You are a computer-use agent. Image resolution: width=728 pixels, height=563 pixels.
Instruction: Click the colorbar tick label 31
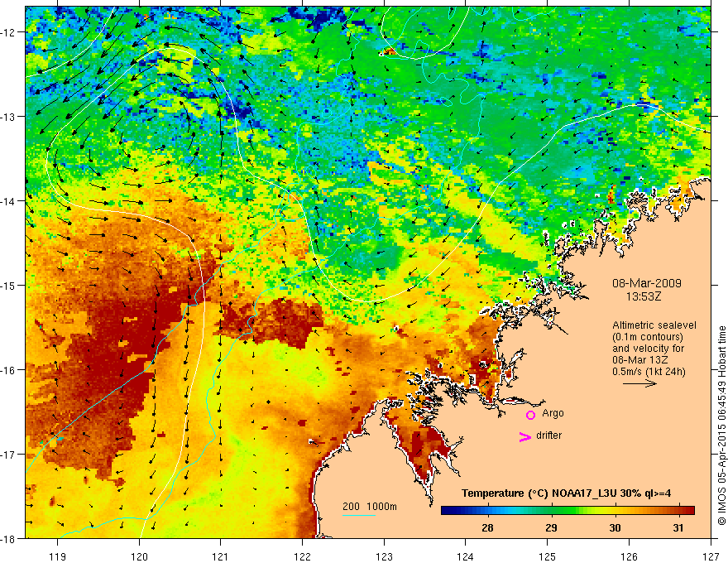coord(678,528)
